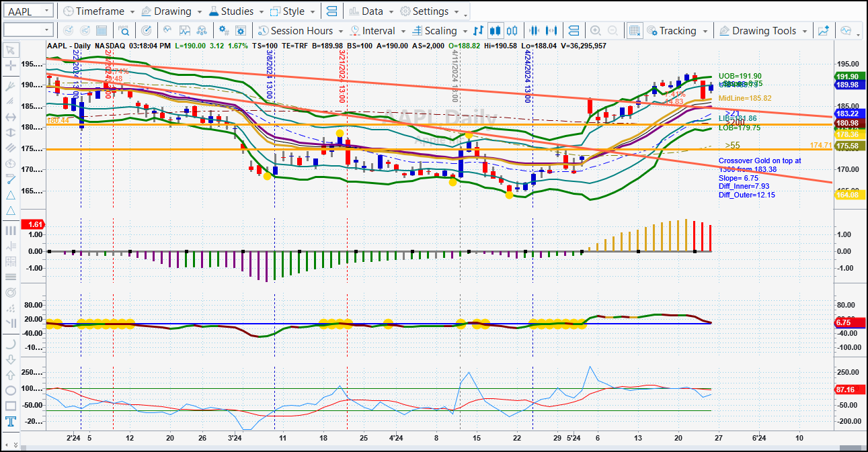Open the Settings menu
The image size is (868, 452).
[430, 11]
